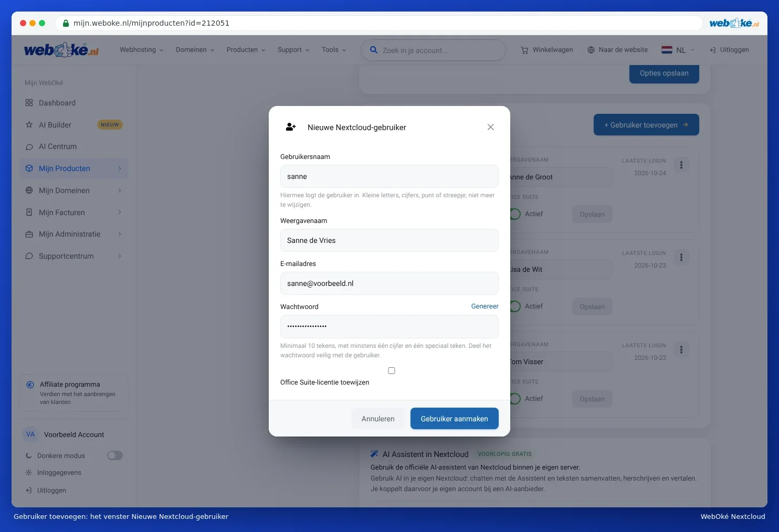
Task: Click the shopping cart icon
Action: click(x=524, y=50)
